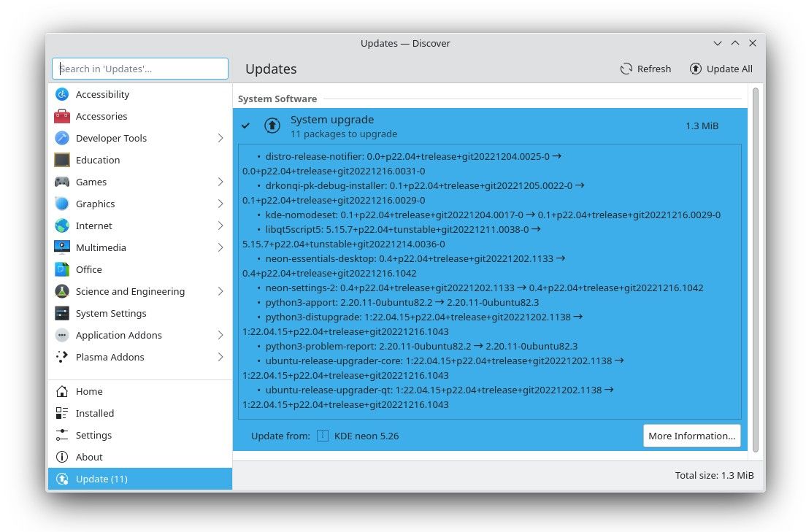This screenshot has width=806, height=532.
Task: Click the System upgrade arrow icon
Action: pyautogui.click(x=272, y=126)
